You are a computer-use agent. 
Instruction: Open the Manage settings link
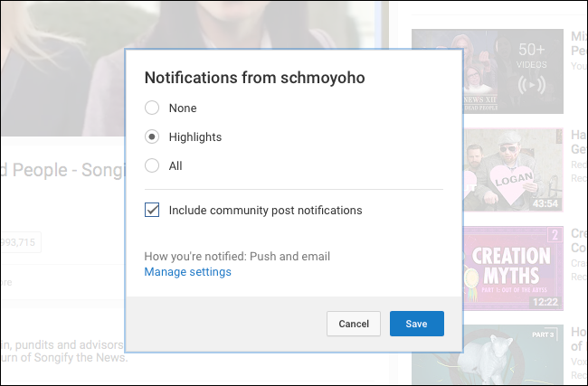tap(187, 272)
